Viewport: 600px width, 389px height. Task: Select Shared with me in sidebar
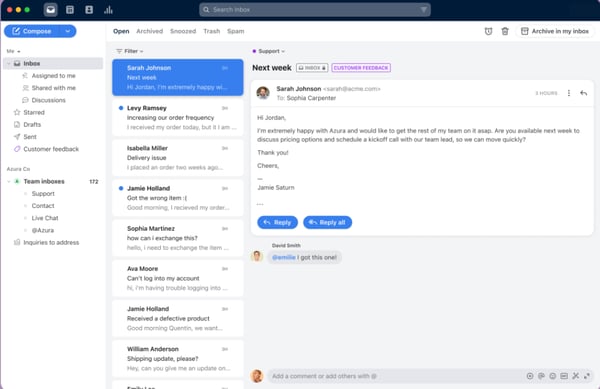click(54, 88)
